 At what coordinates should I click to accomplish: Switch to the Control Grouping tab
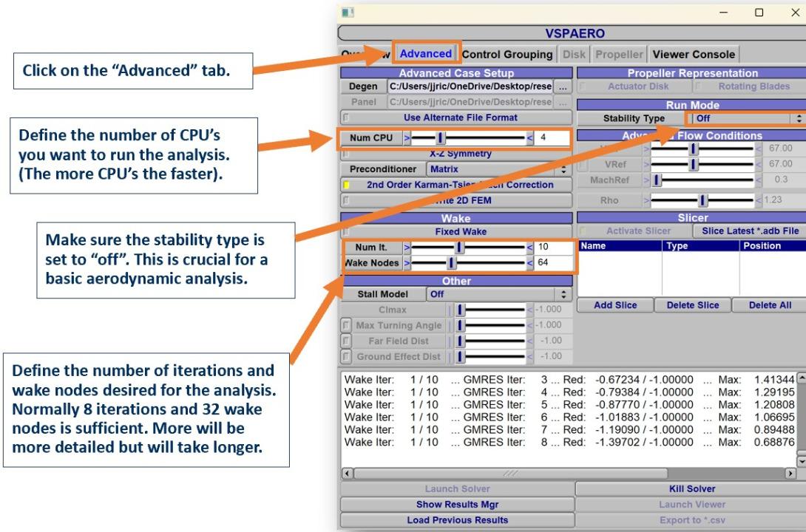click(507, 55)
